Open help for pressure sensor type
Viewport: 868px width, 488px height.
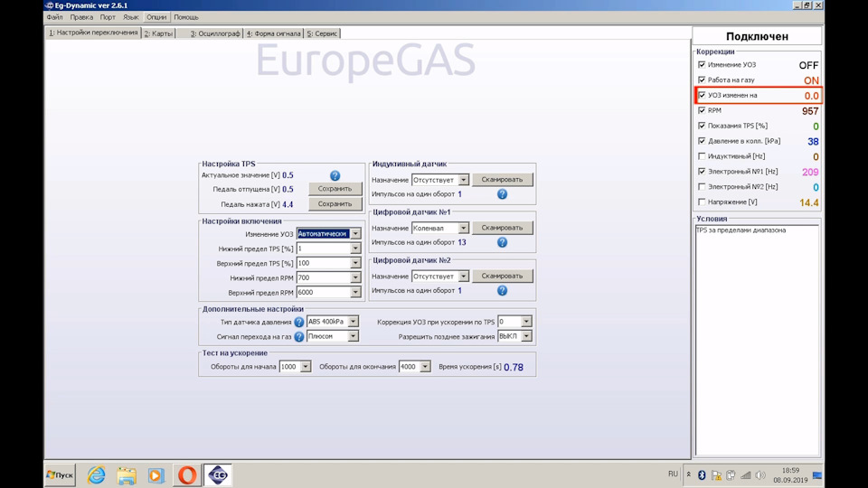pyautogui.click(x=299, y=322)
